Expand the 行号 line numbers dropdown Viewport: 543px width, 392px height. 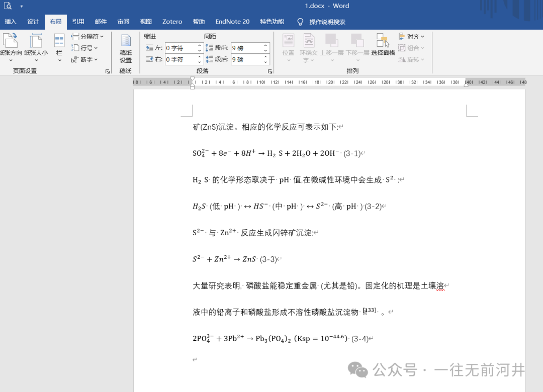coord(84,48)
